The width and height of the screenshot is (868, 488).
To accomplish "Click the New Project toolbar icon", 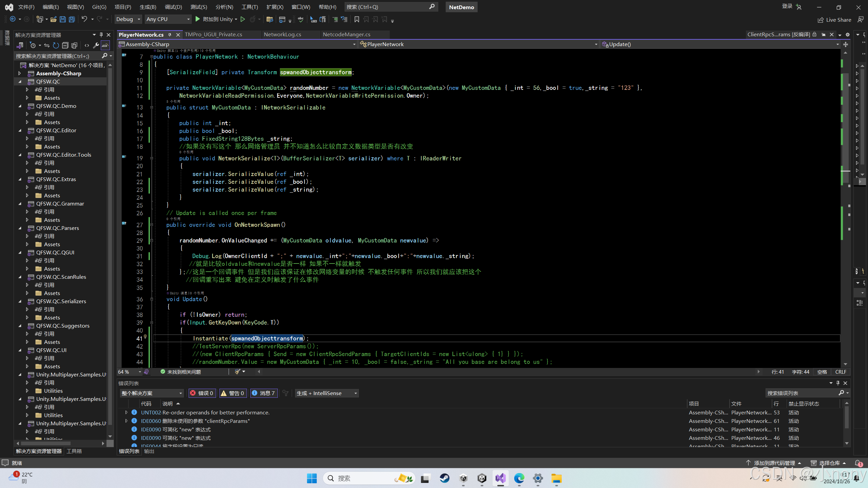I will tap(40, 19).
